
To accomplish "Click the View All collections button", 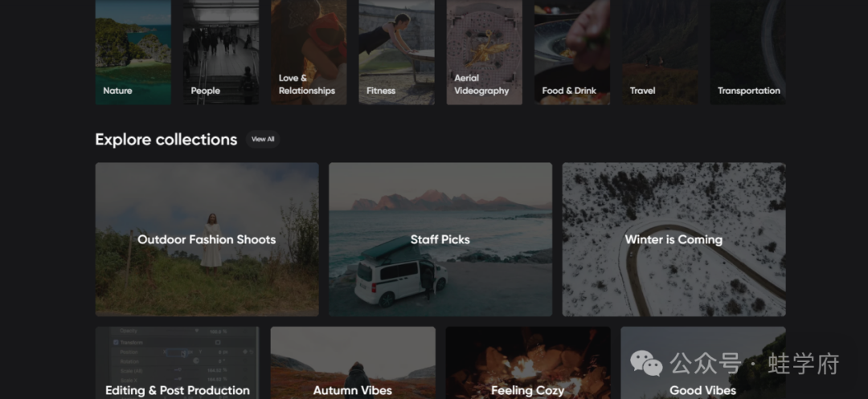I will (x=263, y=139).
